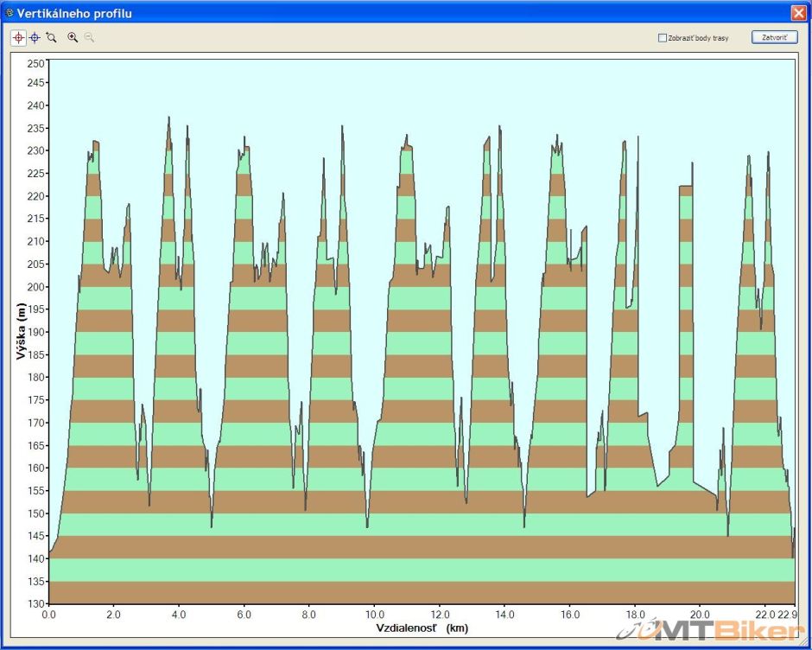Click the 'Vertikálneho profilu' window title
Screen dimensions: 812x650
click(75, 13)
